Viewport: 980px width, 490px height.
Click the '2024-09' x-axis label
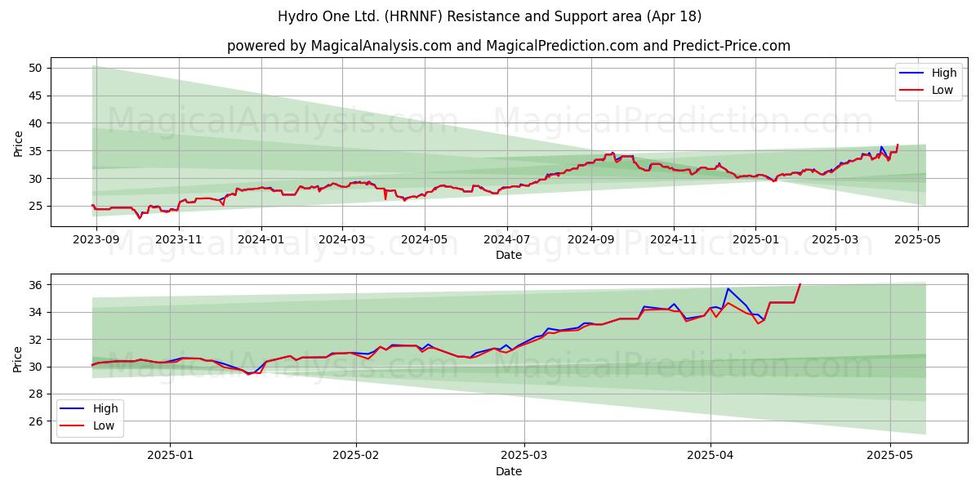pyautogui.click(x=591, y=240)
